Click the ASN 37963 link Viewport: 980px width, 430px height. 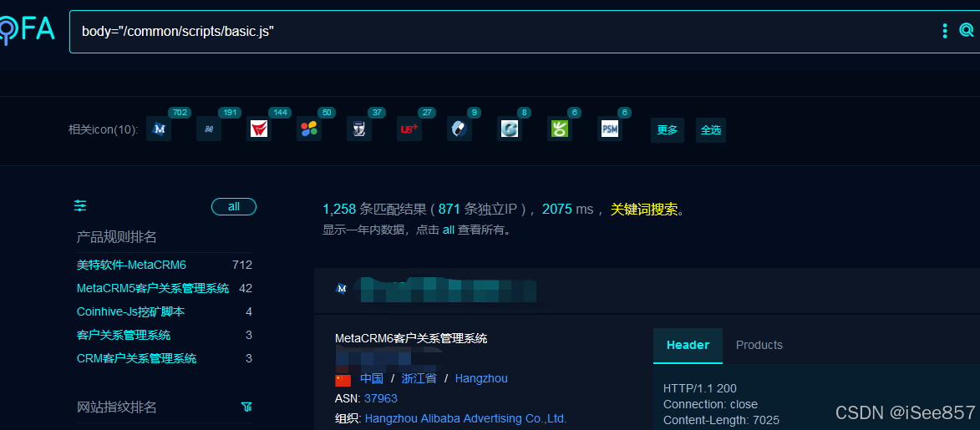(x=381, y=398)
